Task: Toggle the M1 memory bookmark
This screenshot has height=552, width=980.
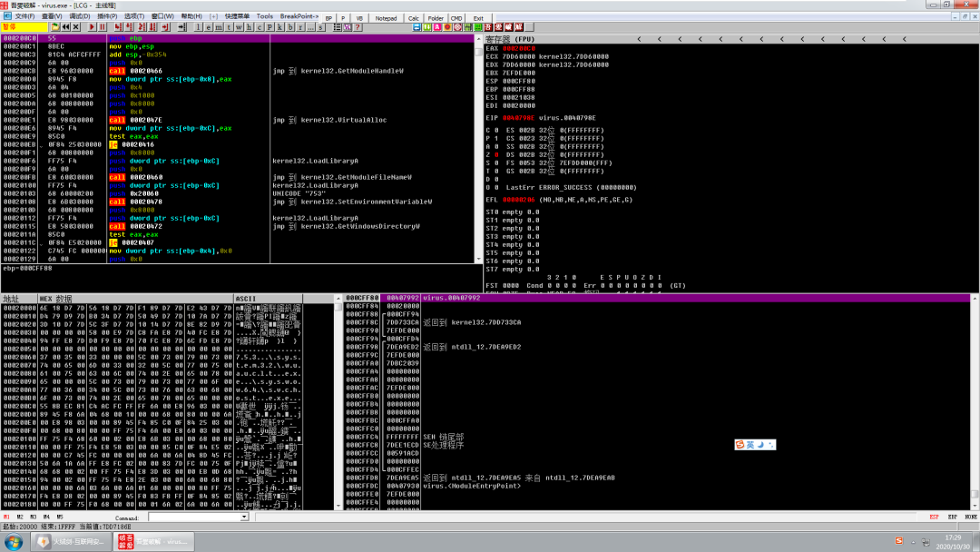Action: click(x=6, y=517)
